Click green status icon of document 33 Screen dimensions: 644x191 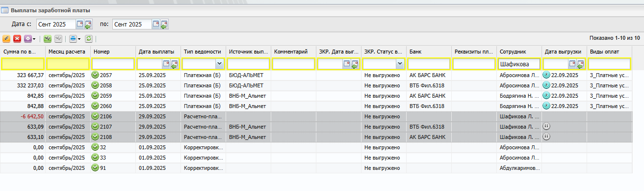(95, 158)
